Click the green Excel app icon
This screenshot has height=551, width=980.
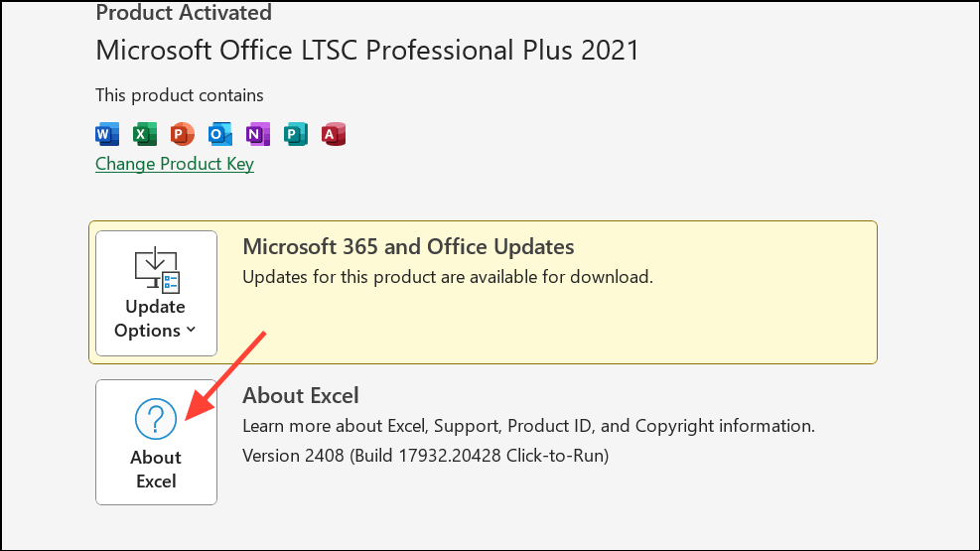tap(145, 134)
